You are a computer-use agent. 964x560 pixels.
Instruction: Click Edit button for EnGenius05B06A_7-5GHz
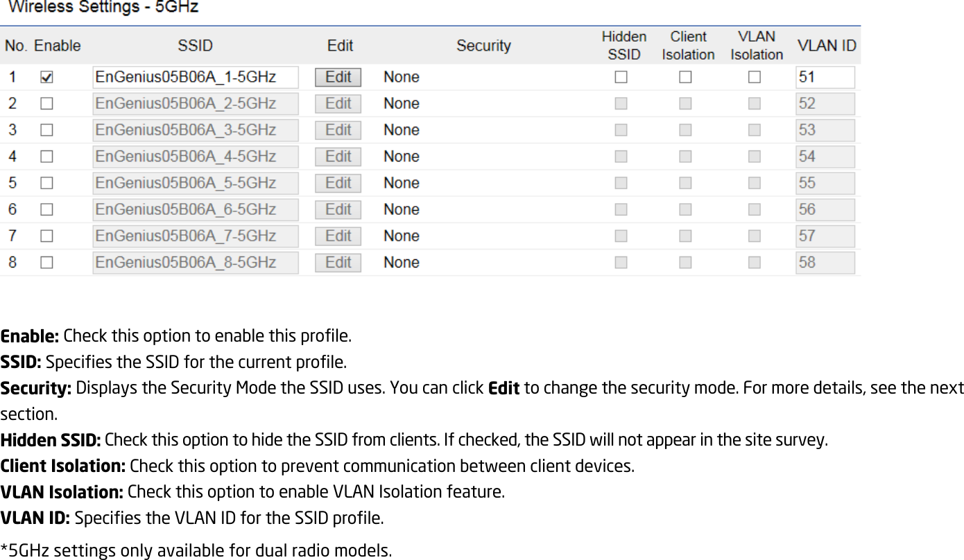(x=338, y=236)
